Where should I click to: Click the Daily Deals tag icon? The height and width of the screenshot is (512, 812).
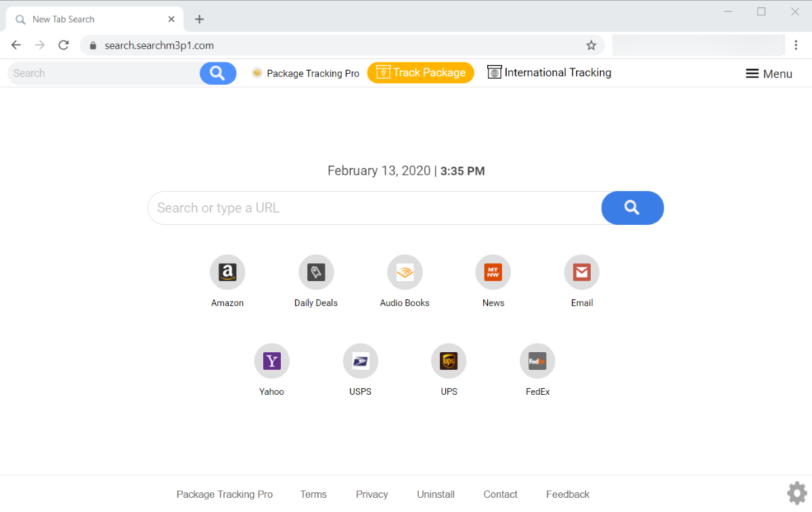[x=316, y=272]
